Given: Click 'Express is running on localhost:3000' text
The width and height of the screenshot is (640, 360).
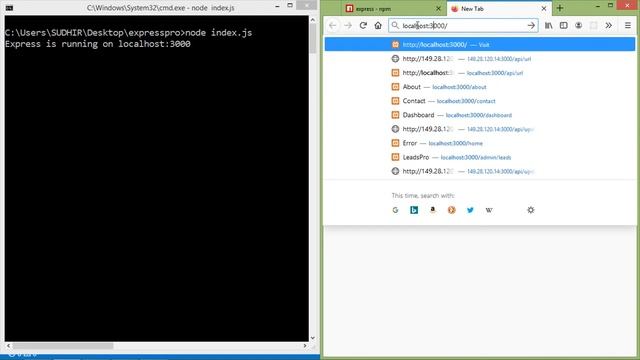Looking at the screenshot, I should tap(98, 44).
